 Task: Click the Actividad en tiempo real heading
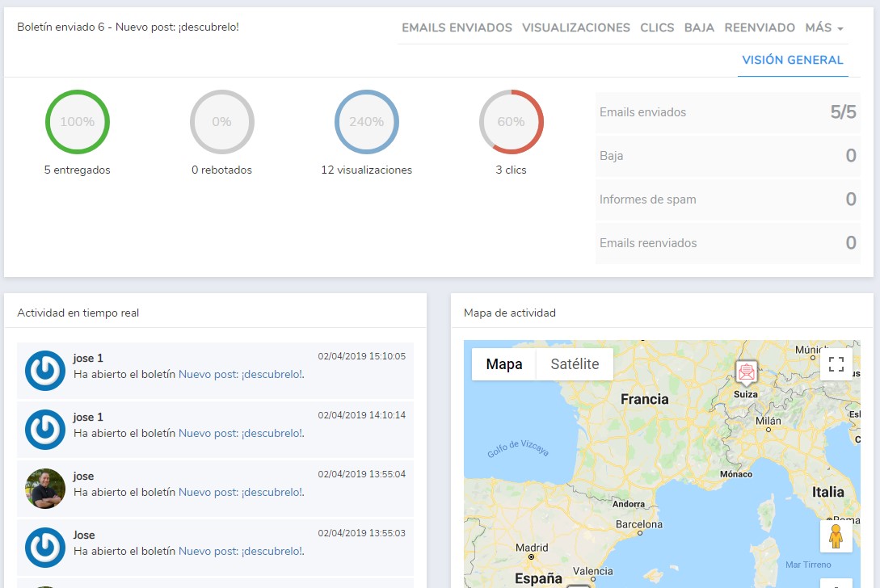click(x=78, y=313)
